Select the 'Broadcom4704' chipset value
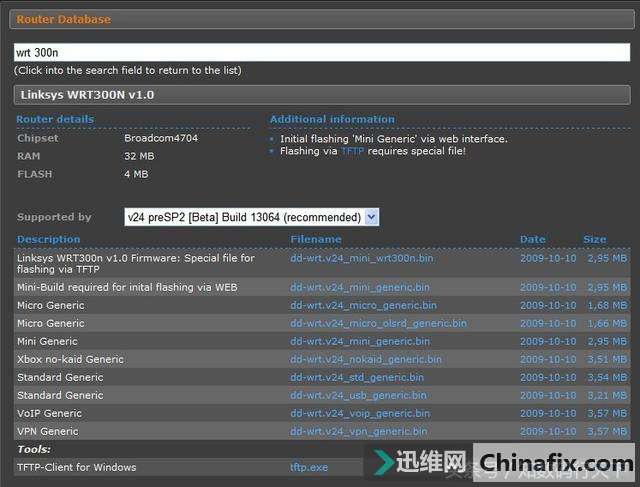640x487 pixels. [x=161, y=138]
